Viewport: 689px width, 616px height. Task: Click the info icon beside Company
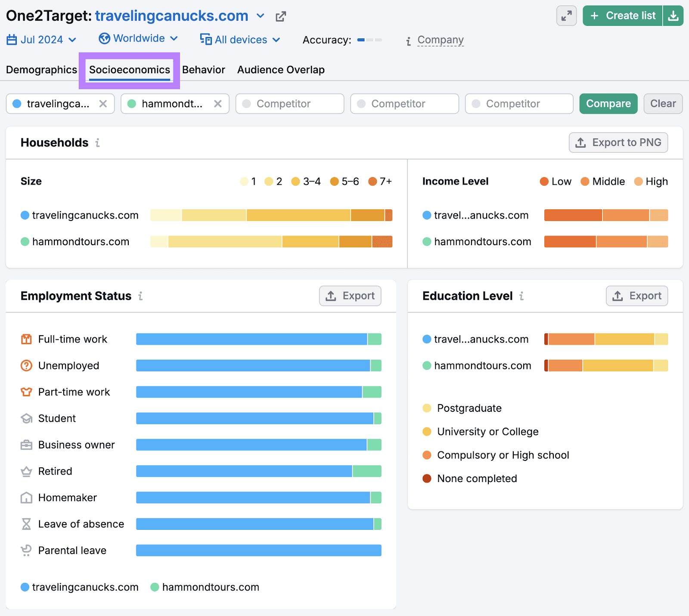pyautogui.click(x=408, y=41)
